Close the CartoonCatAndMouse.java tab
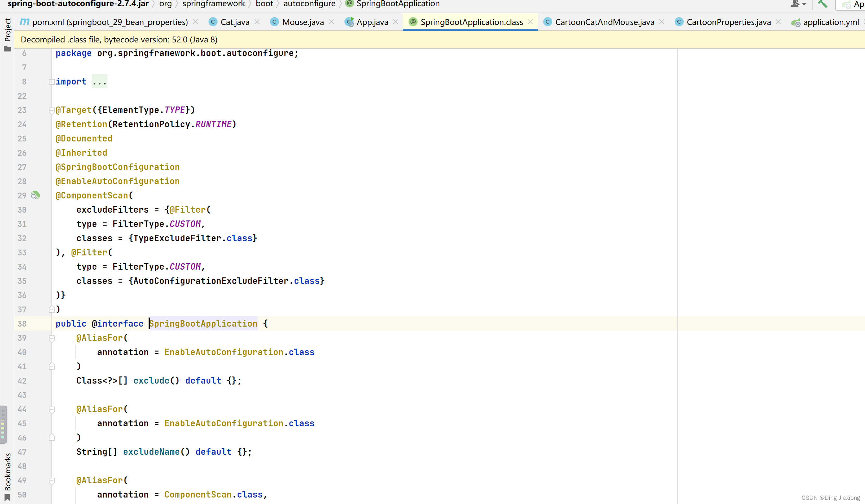Viewport: 865px width, 504px height. (662, 22)
